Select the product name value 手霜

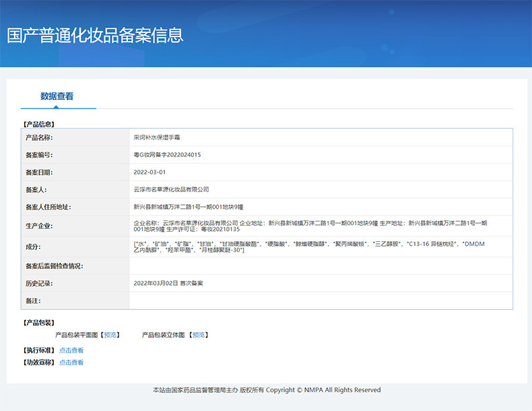(157, 137)
